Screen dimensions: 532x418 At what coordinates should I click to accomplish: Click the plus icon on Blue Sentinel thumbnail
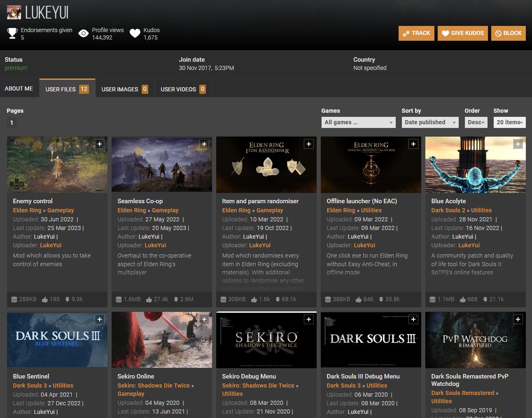point(99,319)
